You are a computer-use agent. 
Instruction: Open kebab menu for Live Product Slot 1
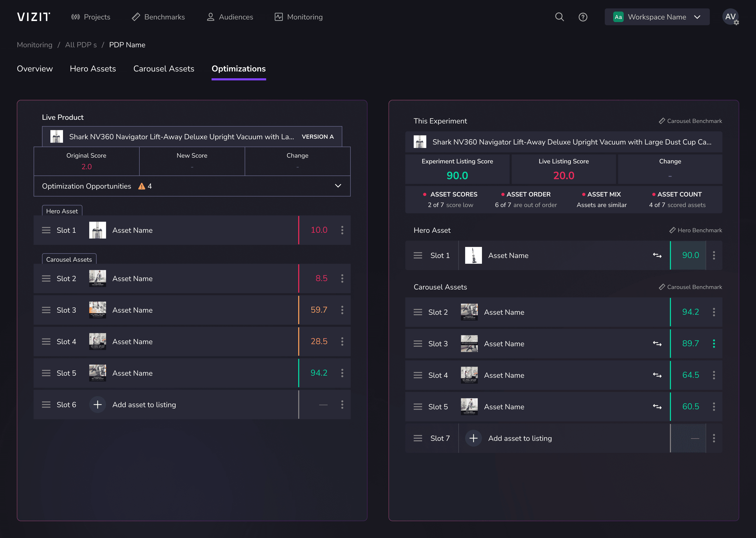click(x=342, y=230)
